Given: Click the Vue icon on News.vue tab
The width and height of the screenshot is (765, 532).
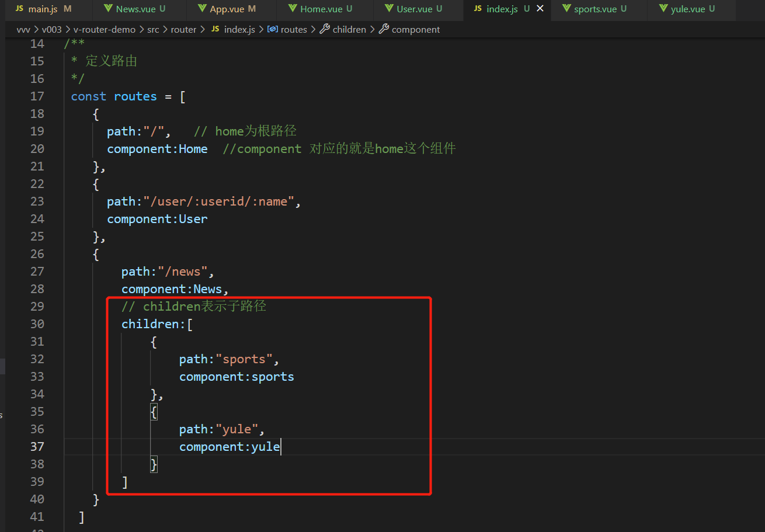Looking at the screenshot, I should tap(108, 9).
